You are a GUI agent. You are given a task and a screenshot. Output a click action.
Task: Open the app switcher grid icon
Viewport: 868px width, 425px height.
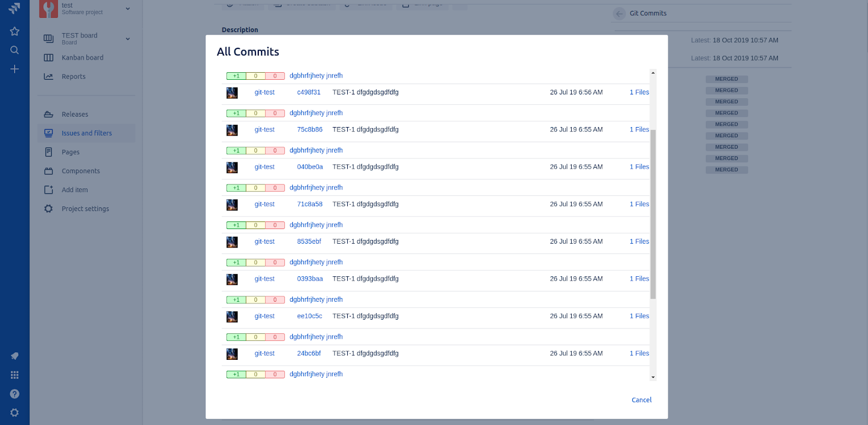15,375
